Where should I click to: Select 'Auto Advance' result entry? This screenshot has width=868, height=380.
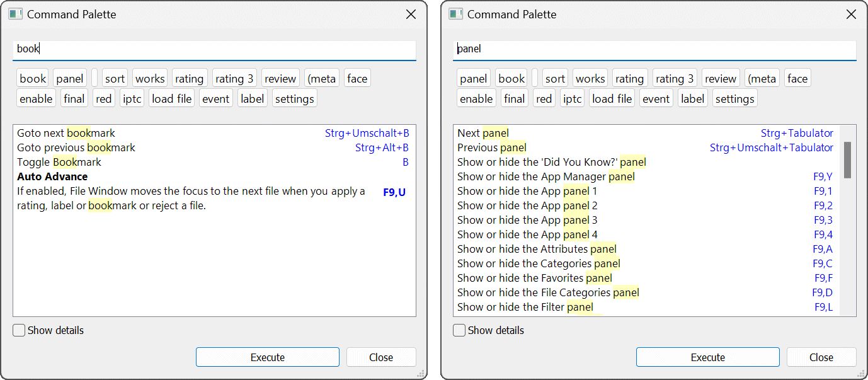214,191
